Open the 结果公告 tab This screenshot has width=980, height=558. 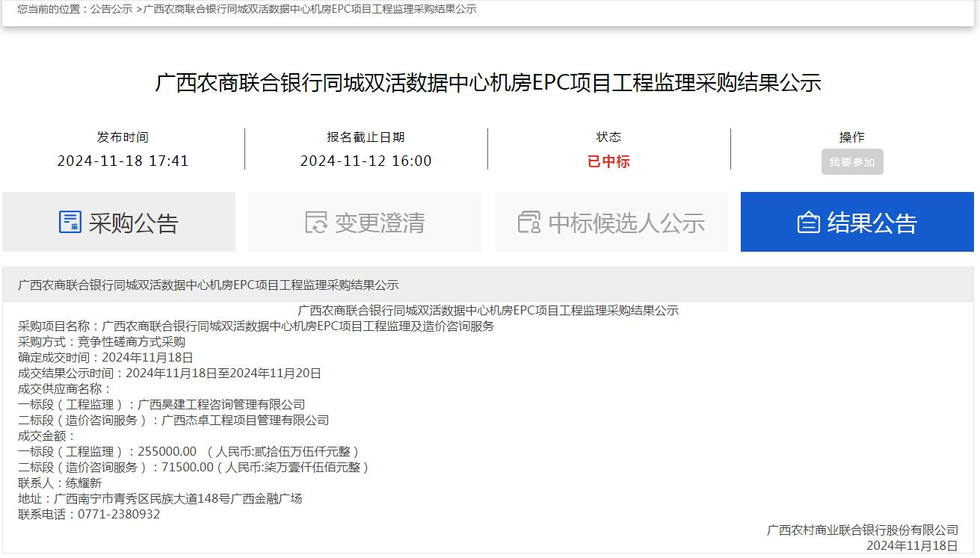coord(857,222)
